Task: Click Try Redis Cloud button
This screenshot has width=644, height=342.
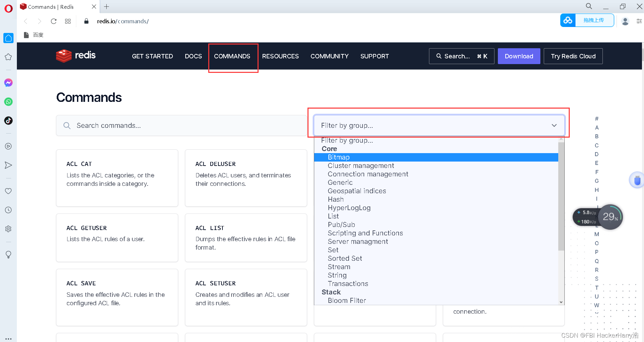Action: pos(573,56)
